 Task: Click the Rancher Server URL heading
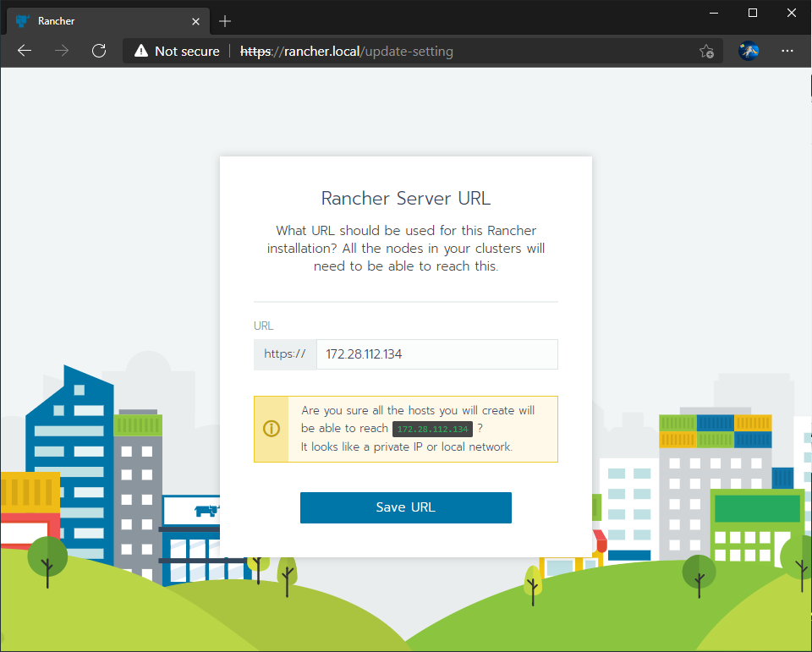tap(405, 199)
